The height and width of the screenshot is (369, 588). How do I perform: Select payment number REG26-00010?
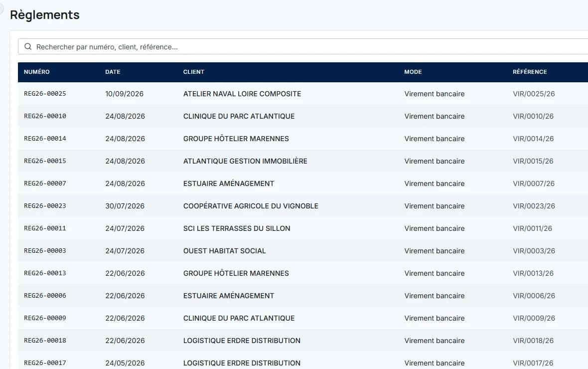(45, 116)
